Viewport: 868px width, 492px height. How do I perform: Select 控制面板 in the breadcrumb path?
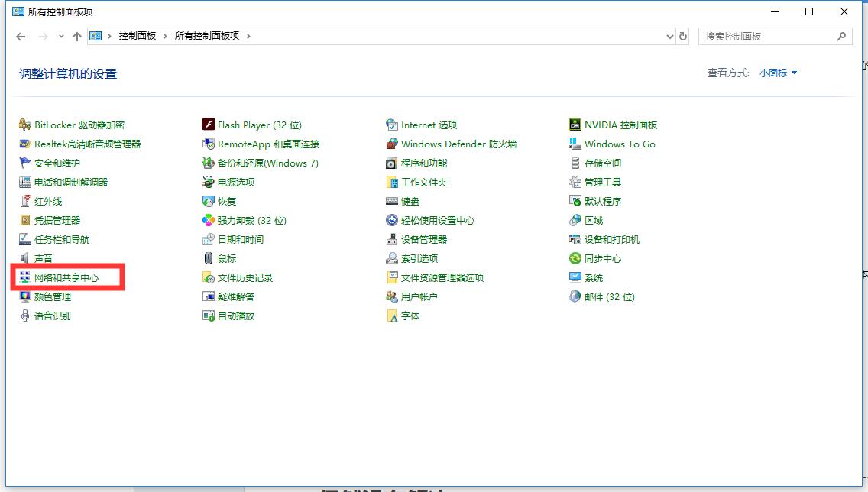[x=138, y=37]
